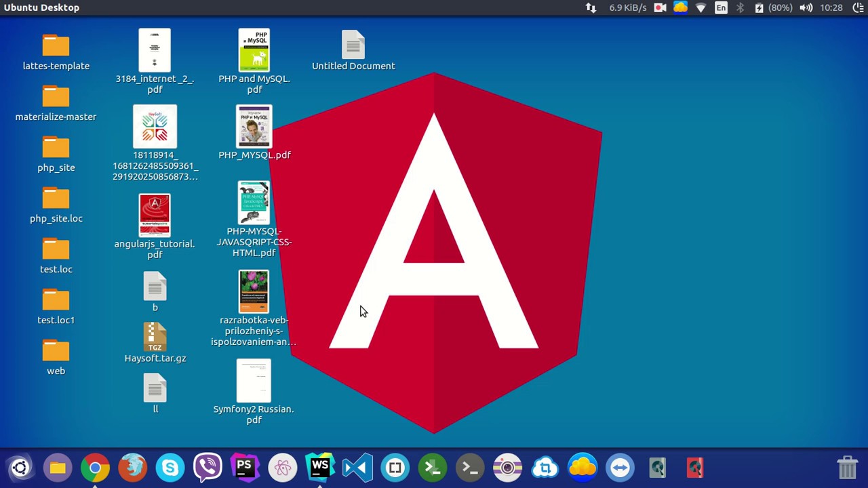Click the clock showing 10:28

point(831,7)
